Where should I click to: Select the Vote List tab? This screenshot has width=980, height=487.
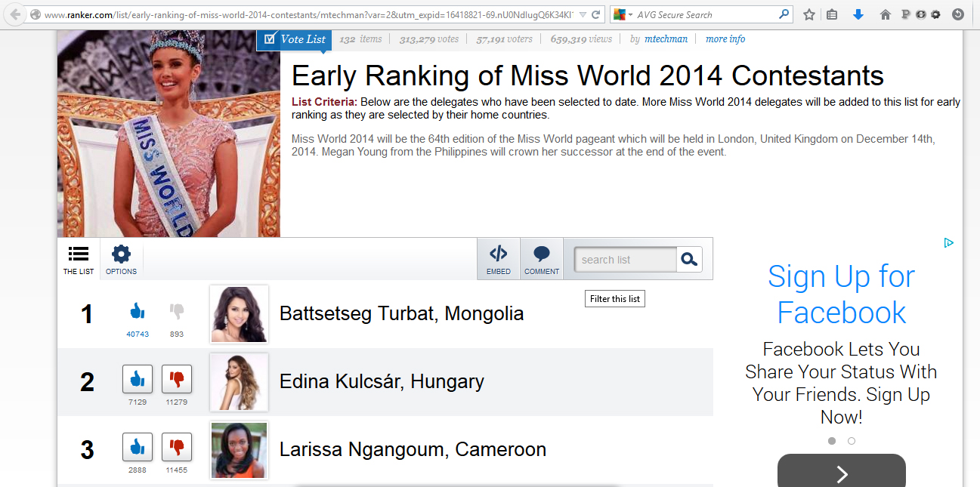tap(294, 39)
